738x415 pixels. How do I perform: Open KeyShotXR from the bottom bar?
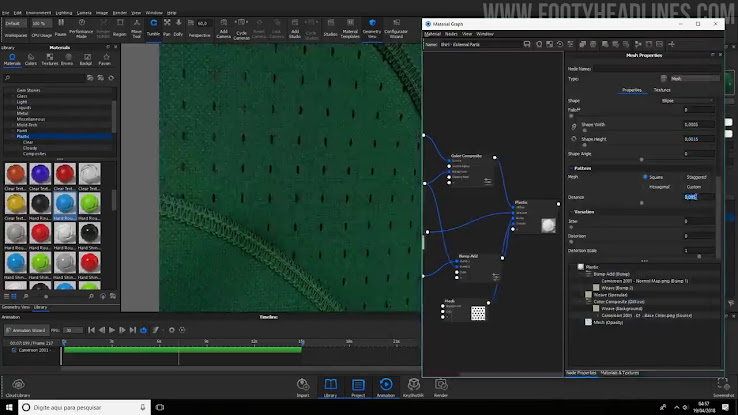[x=413, y=388]
